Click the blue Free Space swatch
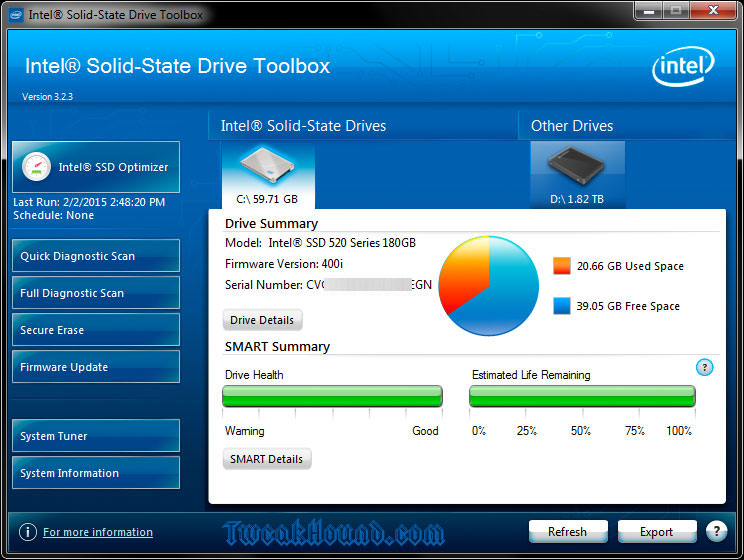The image size is (744, 560). [562, 306]
